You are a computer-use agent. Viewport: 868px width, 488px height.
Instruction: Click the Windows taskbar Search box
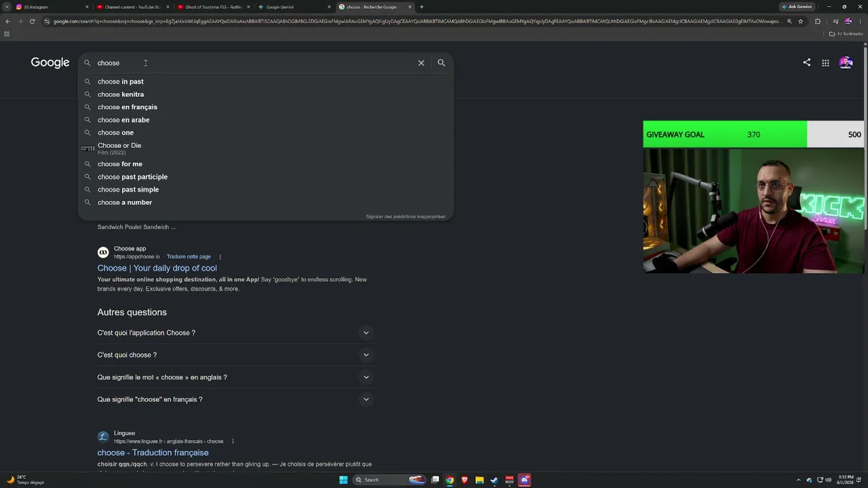pyautogui.click(x=389, y=480)
